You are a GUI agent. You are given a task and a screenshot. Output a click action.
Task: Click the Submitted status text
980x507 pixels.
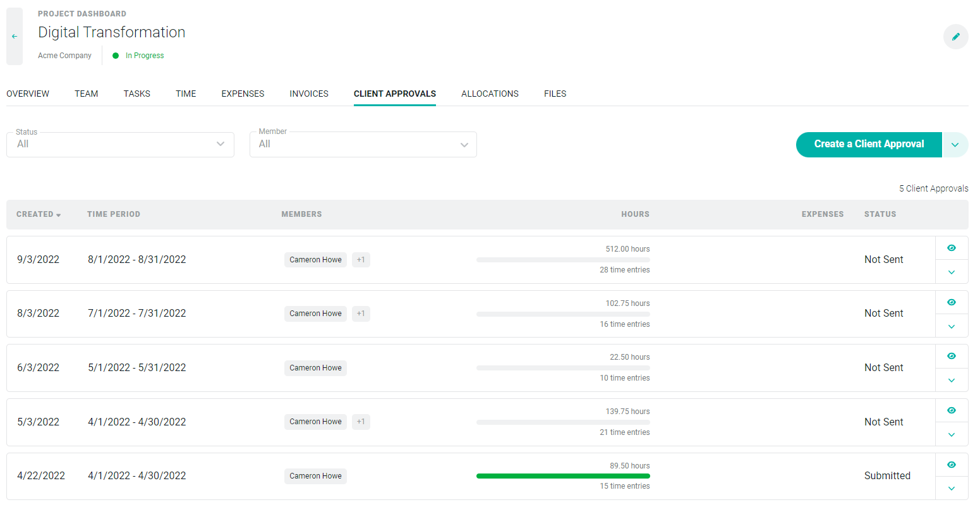[887, 476]
